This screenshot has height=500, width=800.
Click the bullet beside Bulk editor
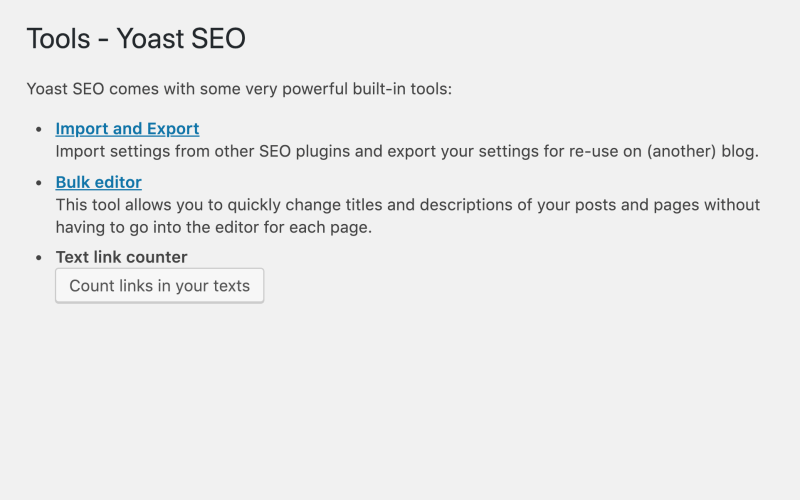click(x=39, y=182)
